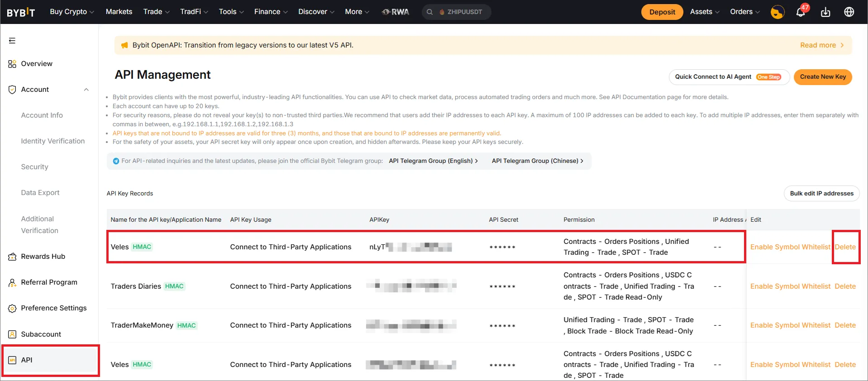This screenshot has height=381, width=868.
Task: Click the Subaccount icon
Action: [x=12, y=334]
